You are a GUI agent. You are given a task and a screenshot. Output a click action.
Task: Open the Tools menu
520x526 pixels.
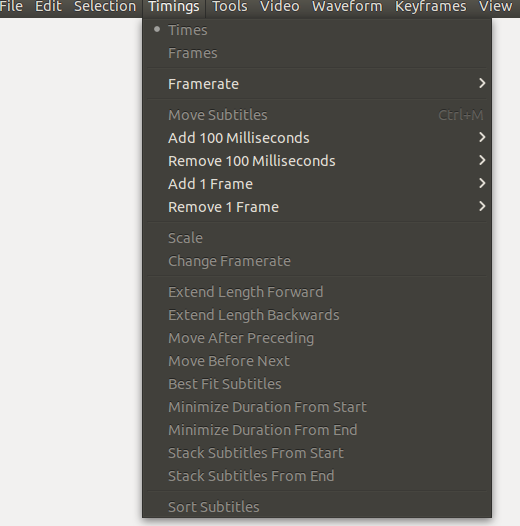coord(230,6)
